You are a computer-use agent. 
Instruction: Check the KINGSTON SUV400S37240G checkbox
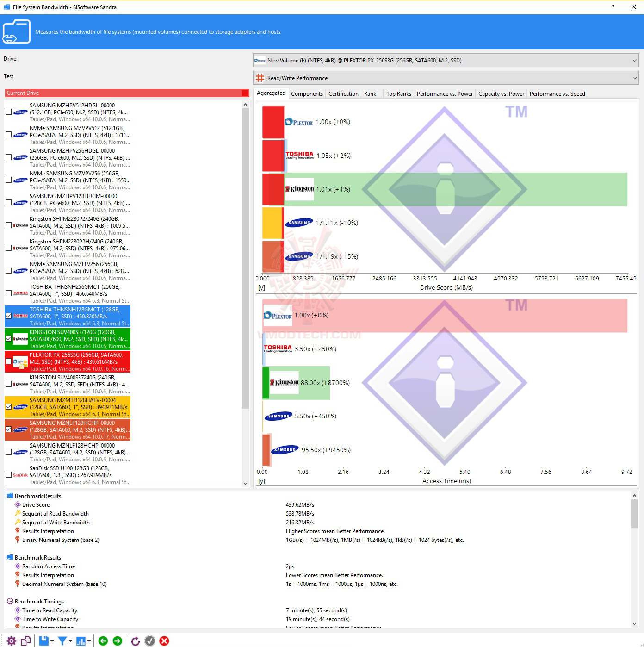coord(9,384)
